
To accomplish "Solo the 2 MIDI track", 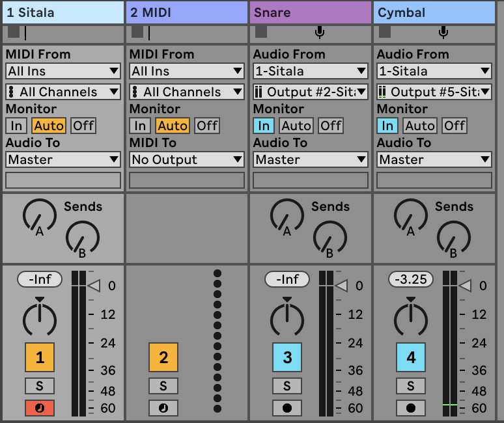I will (163, 386).
